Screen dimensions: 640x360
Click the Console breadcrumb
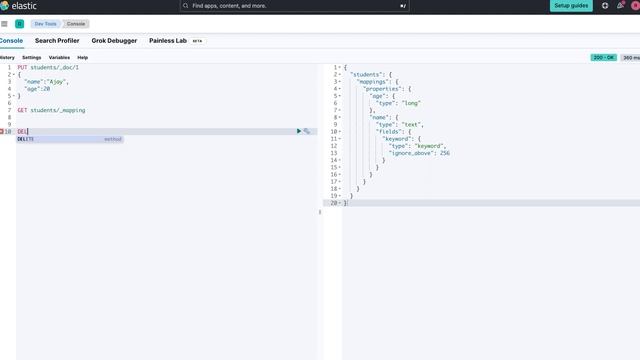(x=76, y=24)
